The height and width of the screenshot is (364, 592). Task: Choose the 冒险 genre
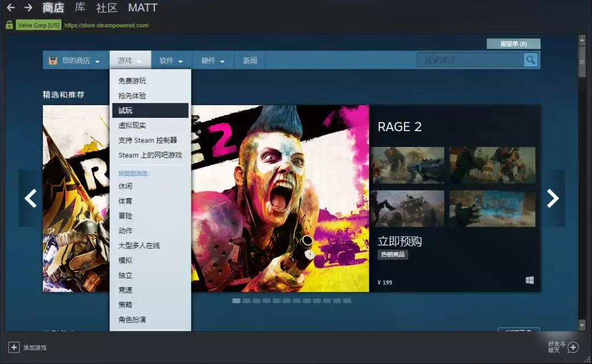coord(126,215)
